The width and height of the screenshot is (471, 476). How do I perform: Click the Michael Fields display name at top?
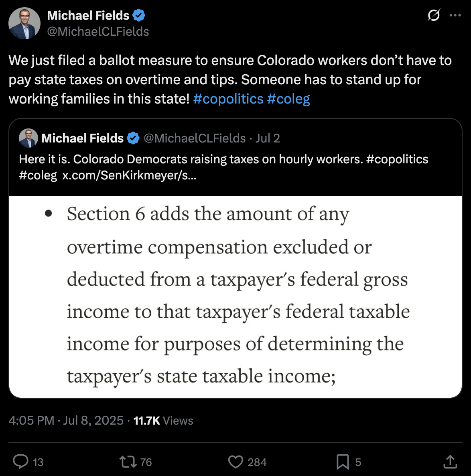pos(88,16)
